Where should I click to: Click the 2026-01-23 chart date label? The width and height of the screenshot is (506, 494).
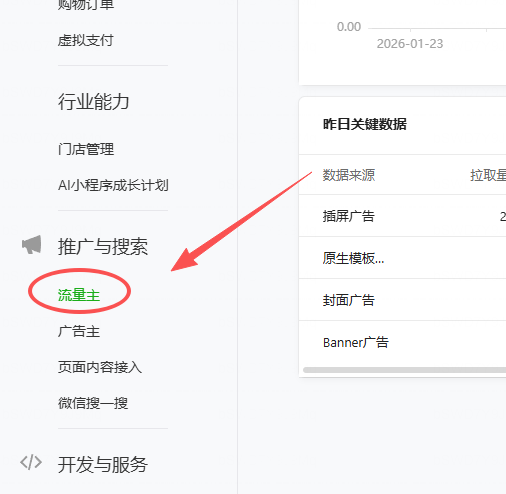pyautogui.click(x=410, y=44)
